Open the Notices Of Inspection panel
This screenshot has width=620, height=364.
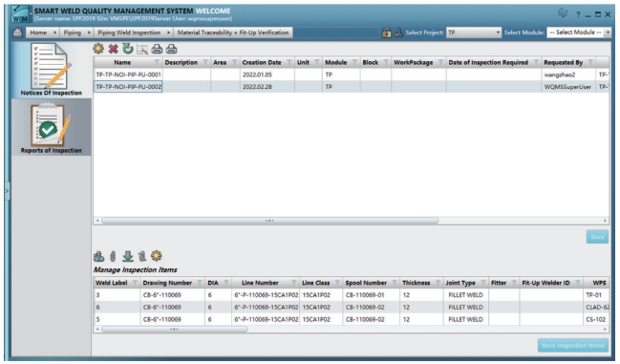[51, 69]
